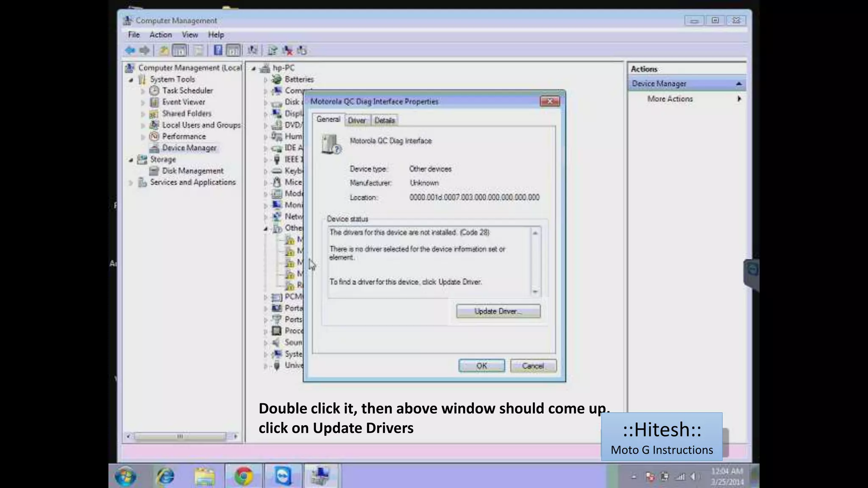Show hidden tray icons arrow
Screen dimensions: 868x488
click(634, 477)
